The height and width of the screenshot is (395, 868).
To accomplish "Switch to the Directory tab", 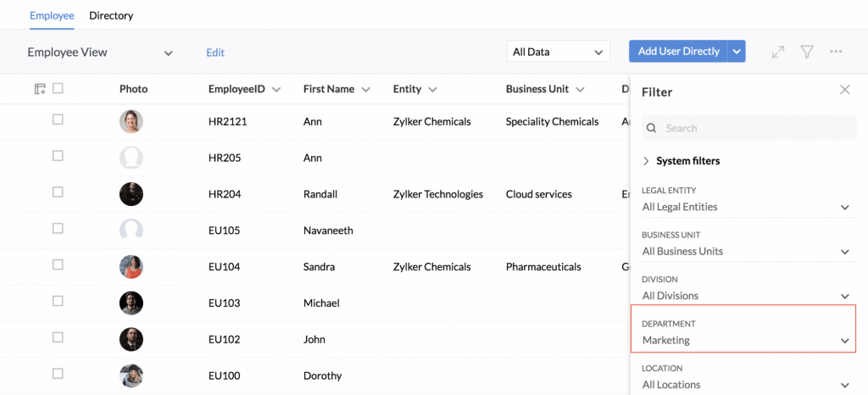I will pos(111,15).
